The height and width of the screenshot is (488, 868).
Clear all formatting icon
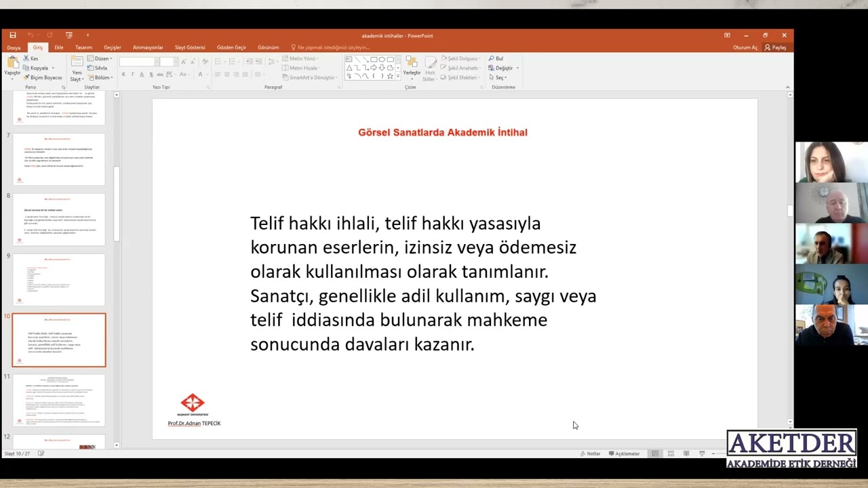[205, 62]
